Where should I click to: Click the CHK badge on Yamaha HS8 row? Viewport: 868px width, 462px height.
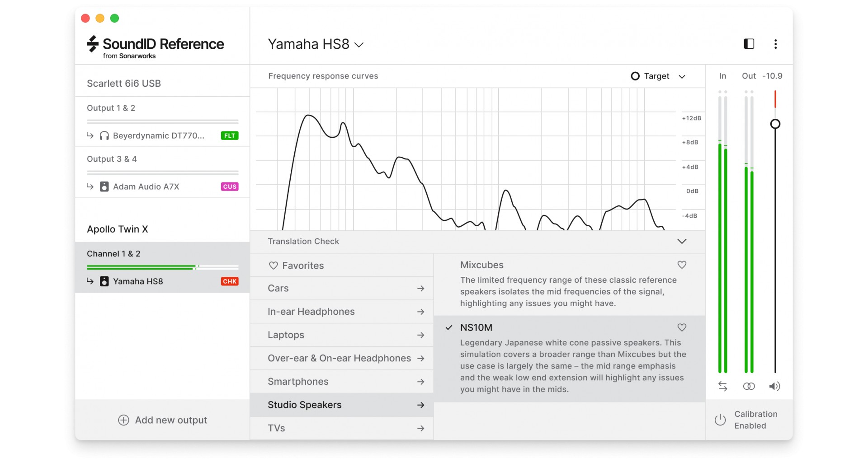pos(230,281)
